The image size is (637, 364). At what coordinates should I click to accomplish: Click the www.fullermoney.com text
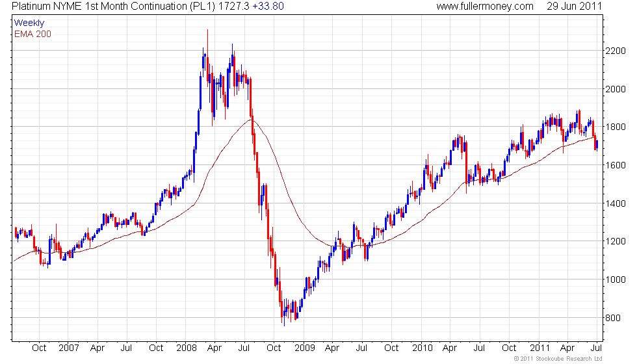tap(485, 6)
